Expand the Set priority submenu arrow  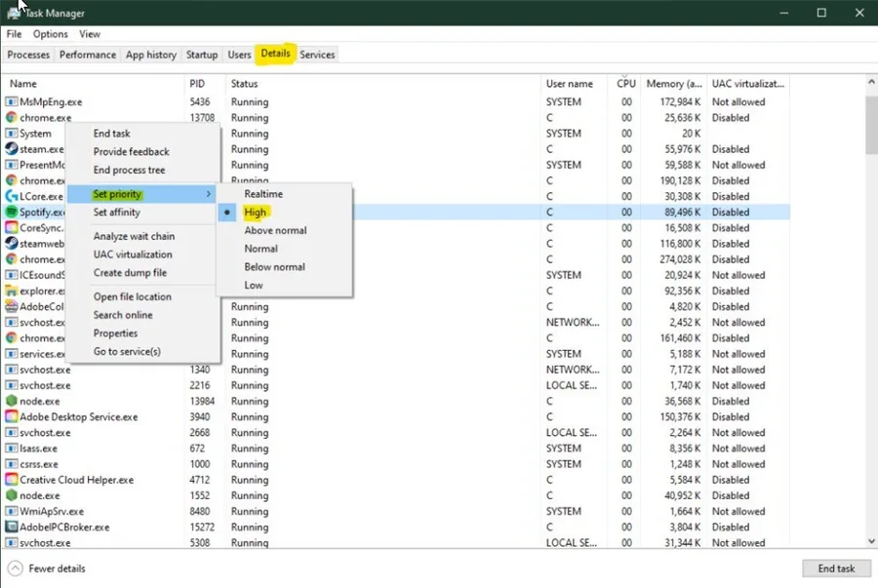pyautogui.click(x=209, y=194)
